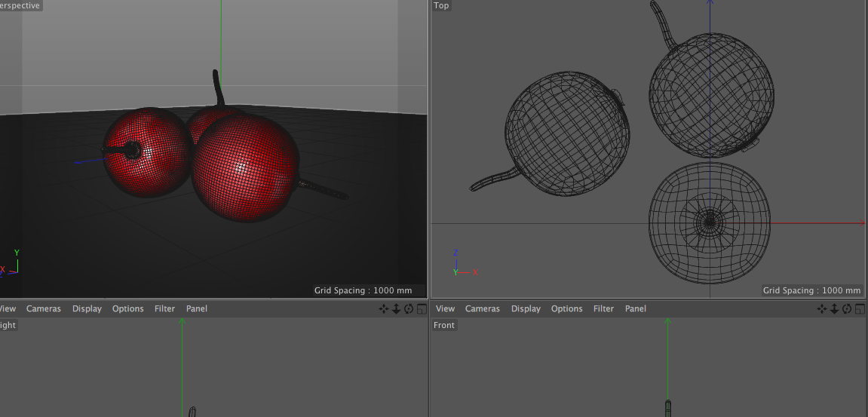
Task: Open Display menu of the Right viewport
Action: (87, 308)
